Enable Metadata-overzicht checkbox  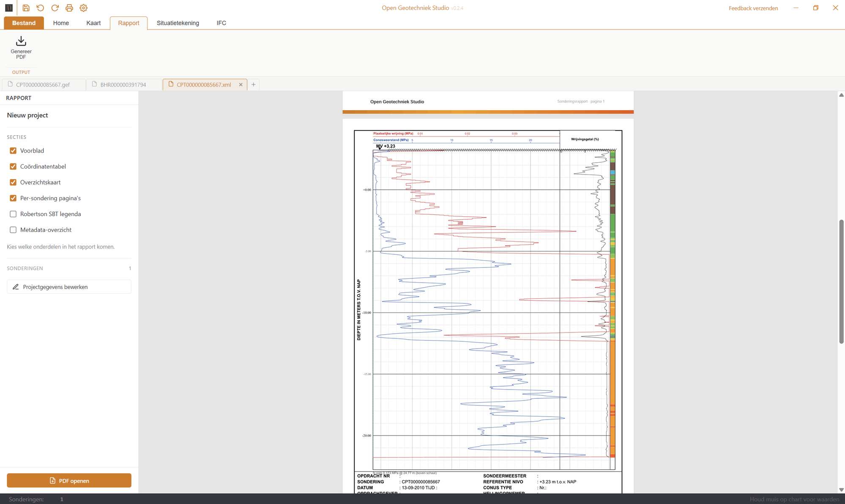point(13,230)
